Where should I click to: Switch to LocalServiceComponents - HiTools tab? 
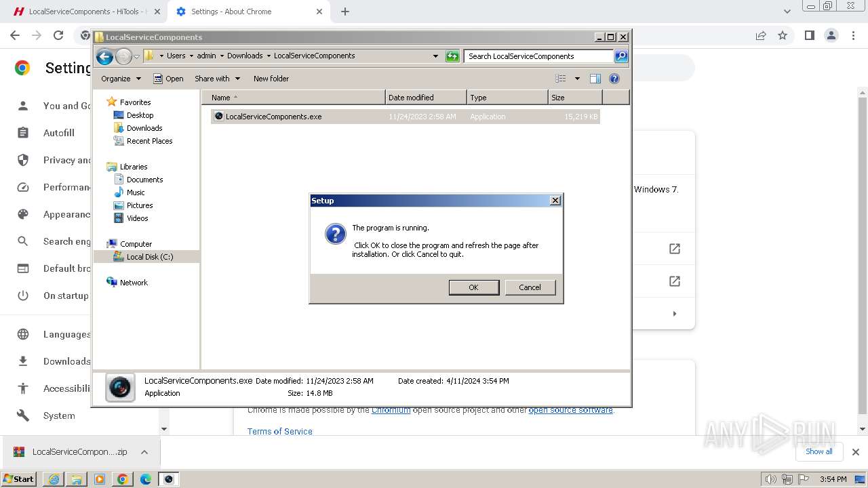coord(86,12)
